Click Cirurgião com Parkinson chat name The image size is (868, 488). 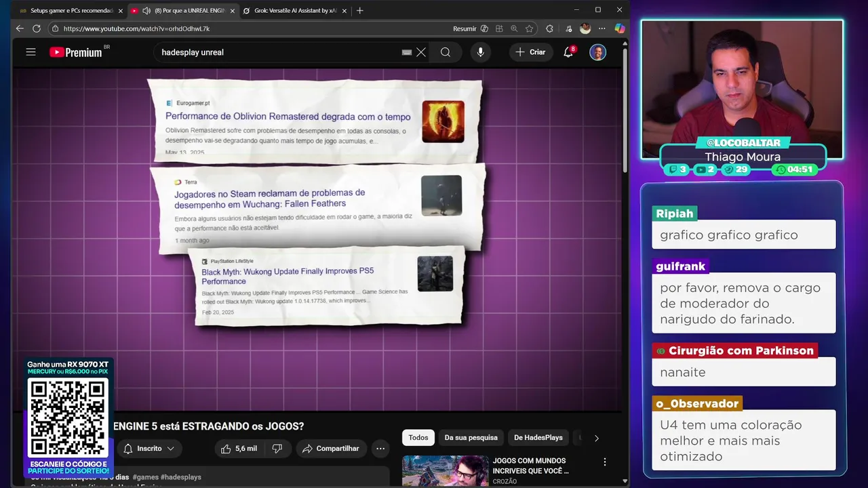coord(735,350)
